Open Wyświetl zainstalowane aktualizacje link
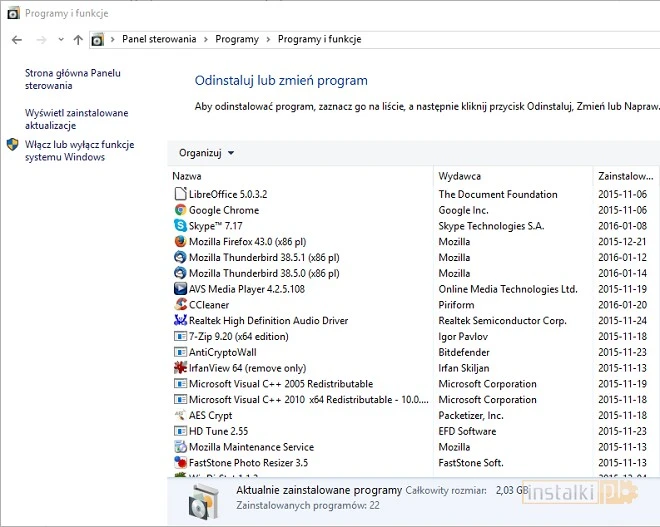The height and width of the screenshot is (527, 660). (76, 120)
